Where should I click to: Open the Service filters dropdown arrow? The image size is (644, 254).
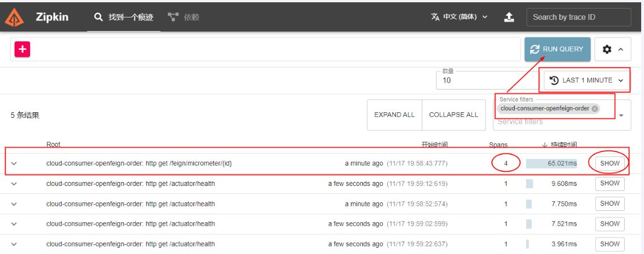621,116
